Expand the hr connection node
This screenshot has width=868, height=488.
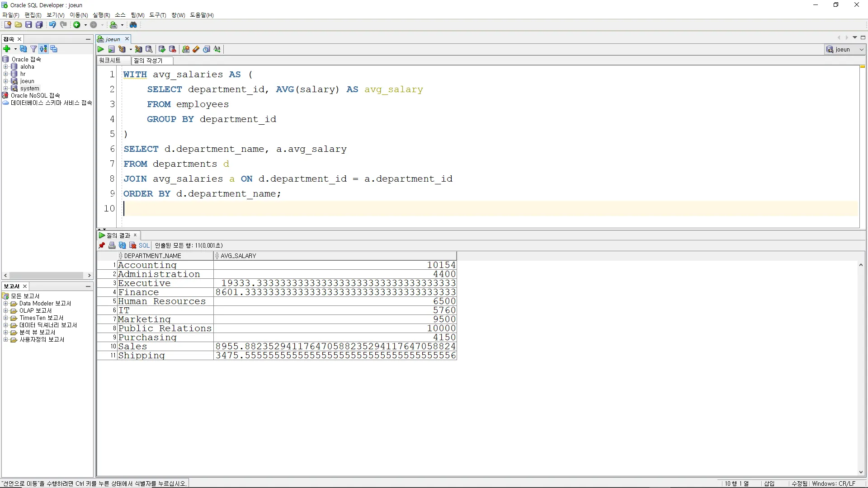click(5, 74)
